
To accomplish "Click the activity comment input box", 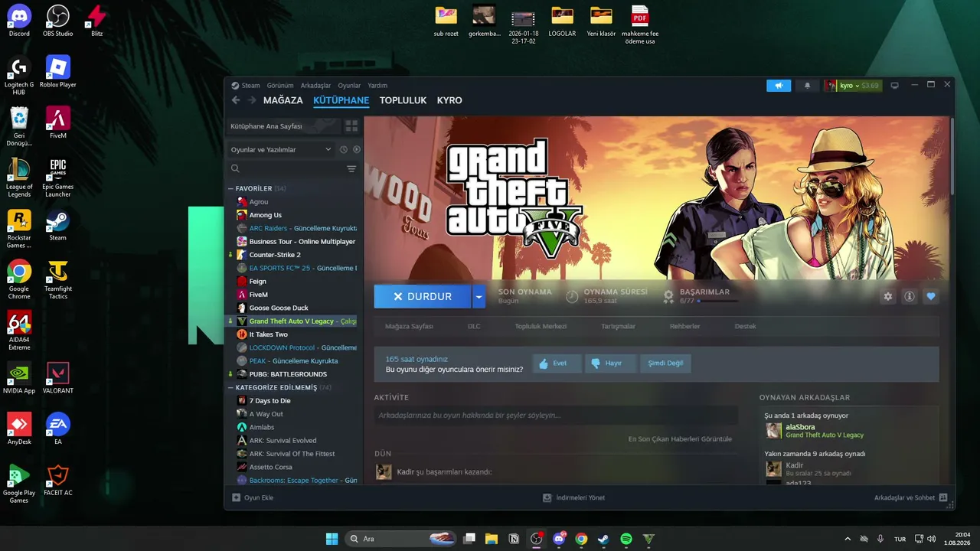I will (x=556, y=416).
